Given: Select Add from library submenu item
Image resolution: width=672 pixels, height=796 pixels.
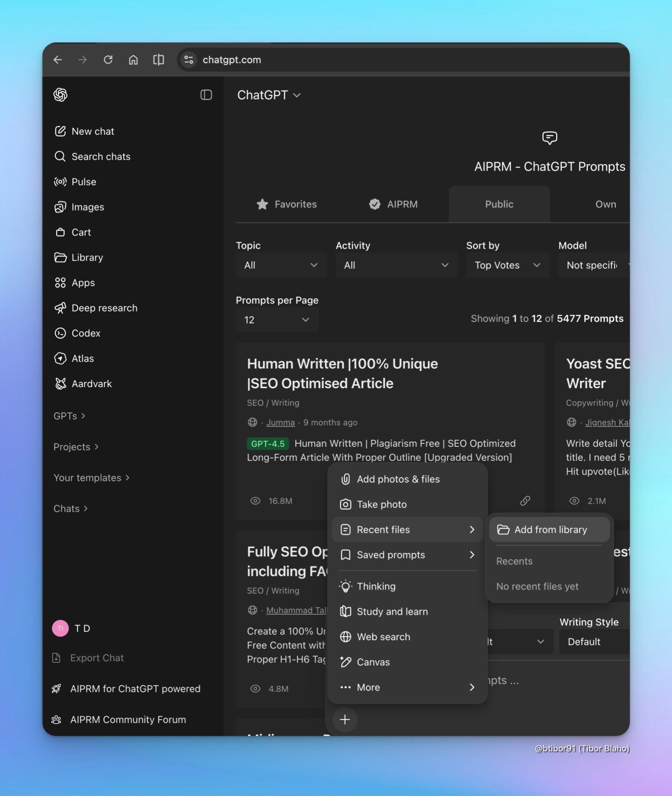Looking at the screenshot, I should 550,530.
